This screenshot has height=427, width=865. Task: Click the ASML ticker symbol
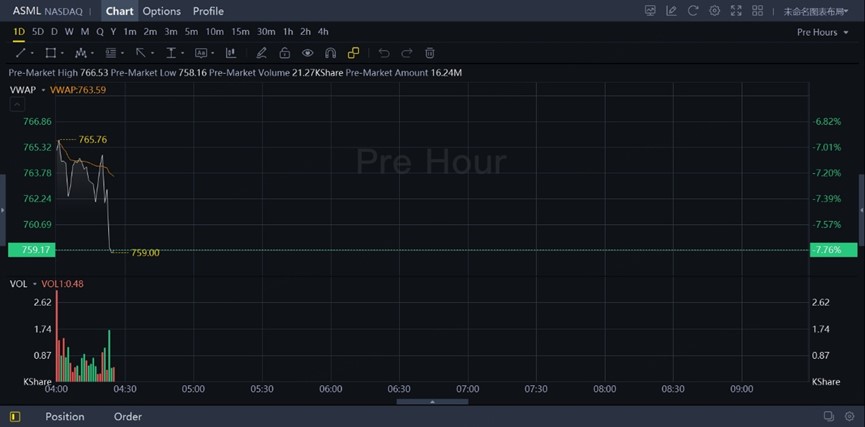click(x=26, y=11)
